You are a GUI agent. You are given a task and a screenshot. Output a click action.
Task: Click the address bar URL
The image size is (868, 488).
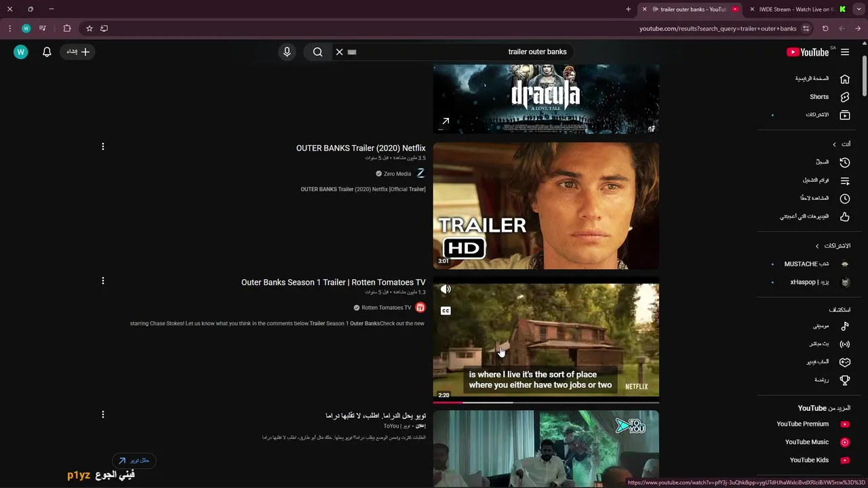[717, 28]
